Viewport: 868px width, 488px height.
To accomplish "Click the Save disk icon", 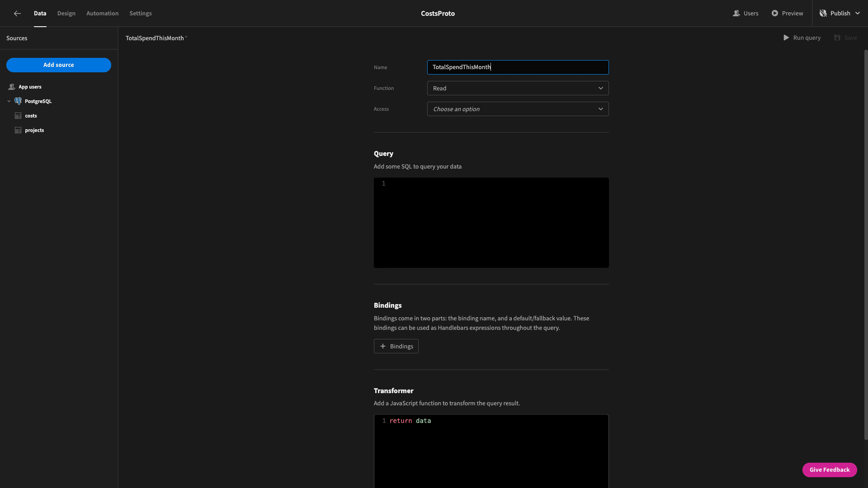I will (837, 38).
